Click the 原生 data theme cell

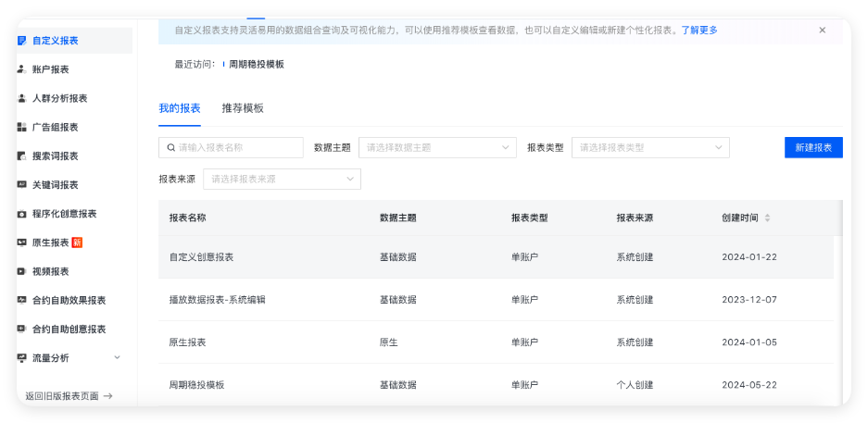click(388, 342)
